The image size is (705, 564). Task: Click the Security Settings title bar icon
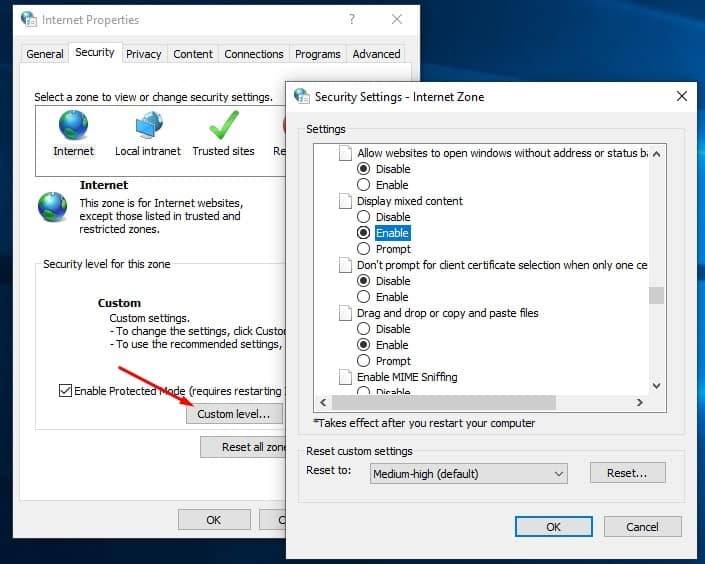tap(302, 96)
